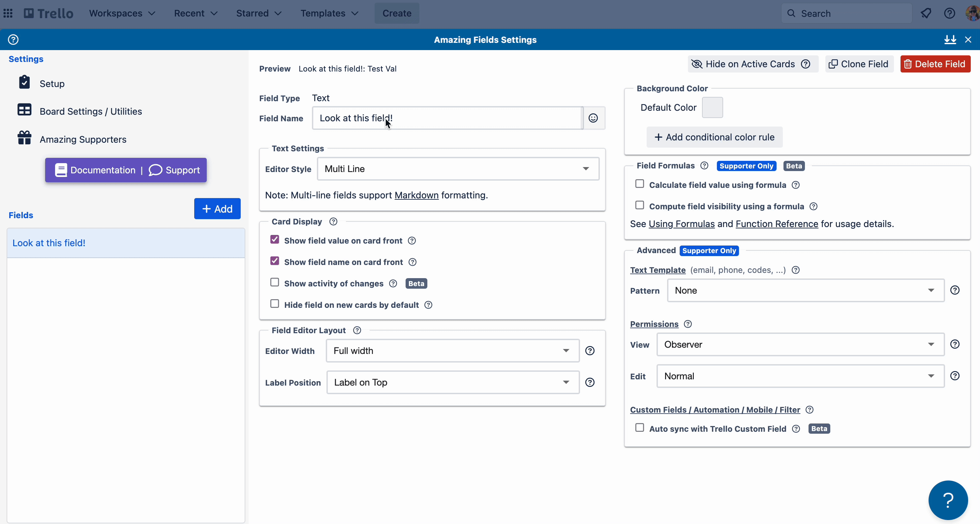Click the Hide on Active Cards icon

point(697,64)
